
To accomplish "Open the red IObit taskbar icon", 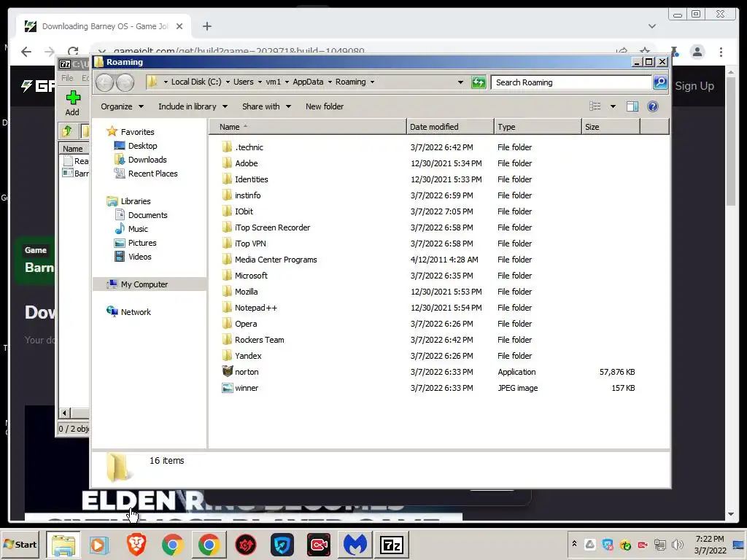I will pos(246,545).
